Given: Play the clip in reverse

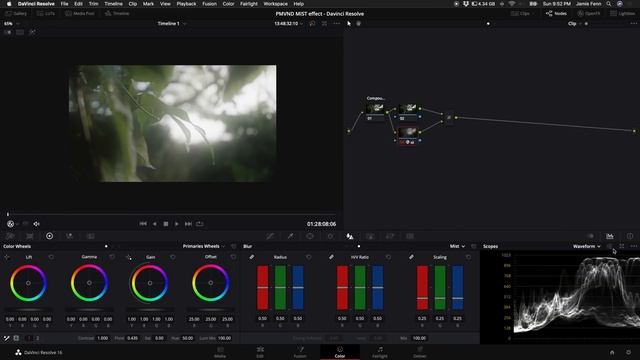Looking at the screenshot, I should pos(154,224).
